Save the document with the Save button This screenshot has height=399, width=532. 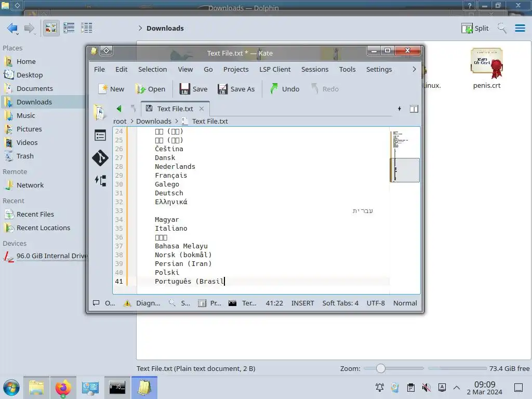point(193,89)
